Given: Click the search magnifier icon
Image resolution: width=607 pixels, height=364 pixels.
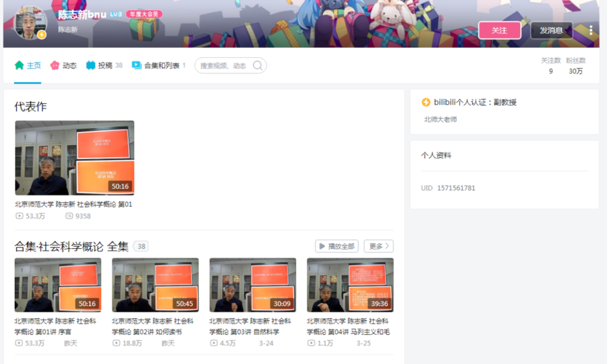Looking at the screenshot, I should coord(258,65).
